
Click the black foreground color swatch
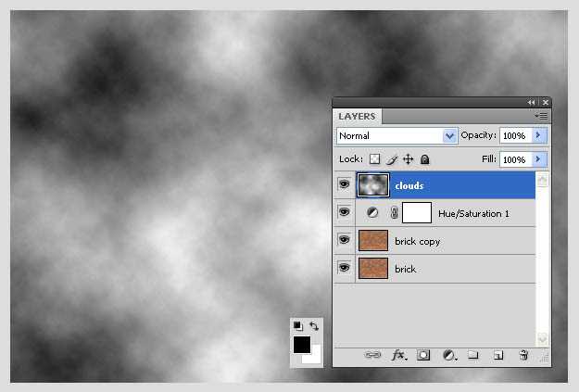click(x=301, y=345)
